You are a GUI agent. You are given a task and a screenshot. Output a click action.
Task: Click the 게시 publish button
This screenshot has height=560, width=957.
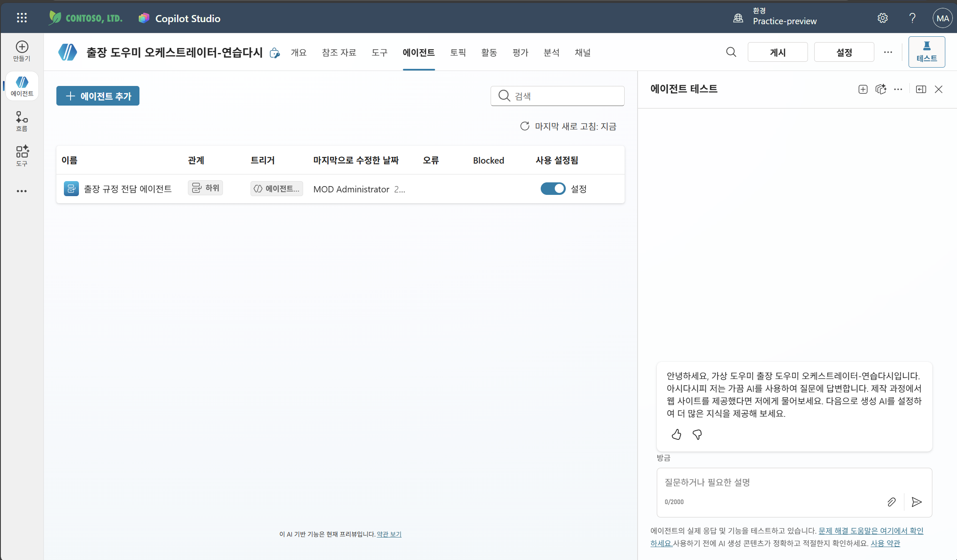[777, 52]
